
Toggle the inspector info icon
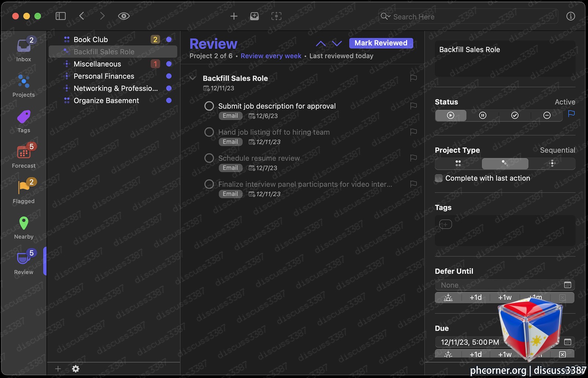(571, 16)
